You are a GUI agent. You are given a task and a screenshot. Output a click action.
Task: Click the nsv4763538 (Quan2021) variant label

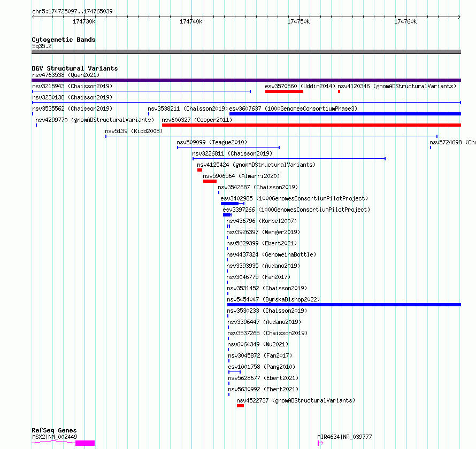point(66,75)
